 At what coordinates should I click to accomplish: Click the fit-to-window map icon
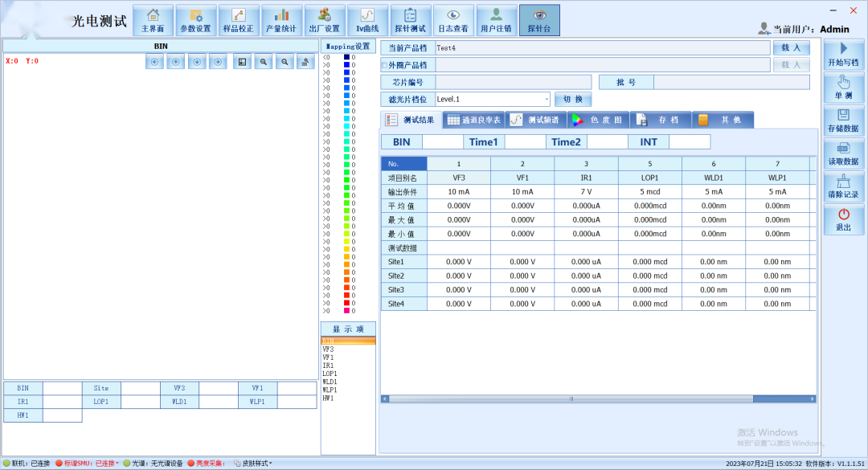tap(242, 62)
